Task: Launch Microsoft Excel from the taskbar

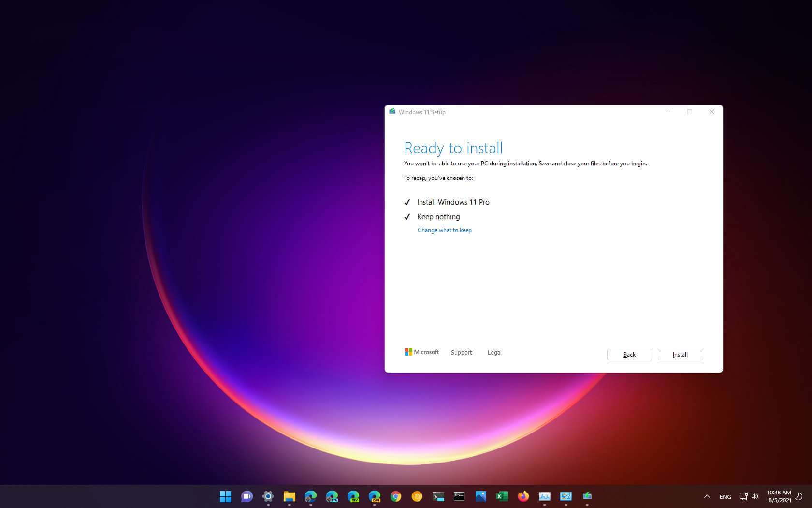Action: (x=502, y=496)
